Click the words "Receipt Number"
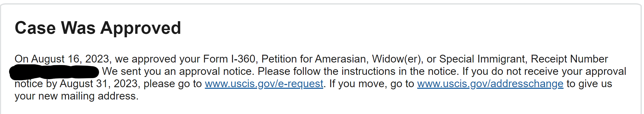This screenshot has width=644, height=114. point(569,59)
